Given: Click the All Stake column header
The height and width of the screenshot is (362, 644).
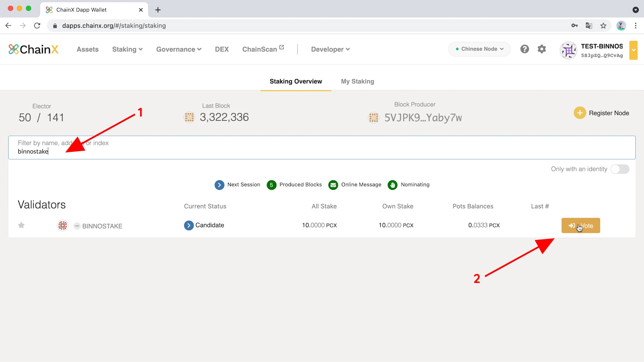Looking at the screenshot, I should 324,206.
